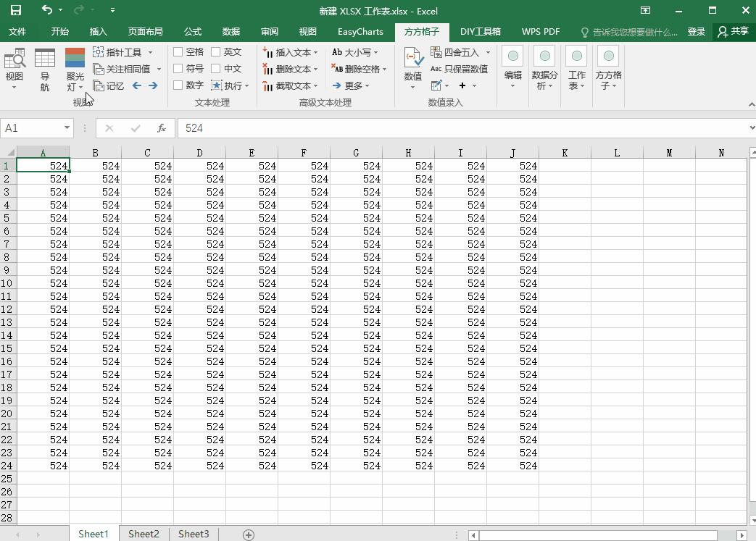Click the 聚光灯 spotlight icon

click(x=75, y=59)
